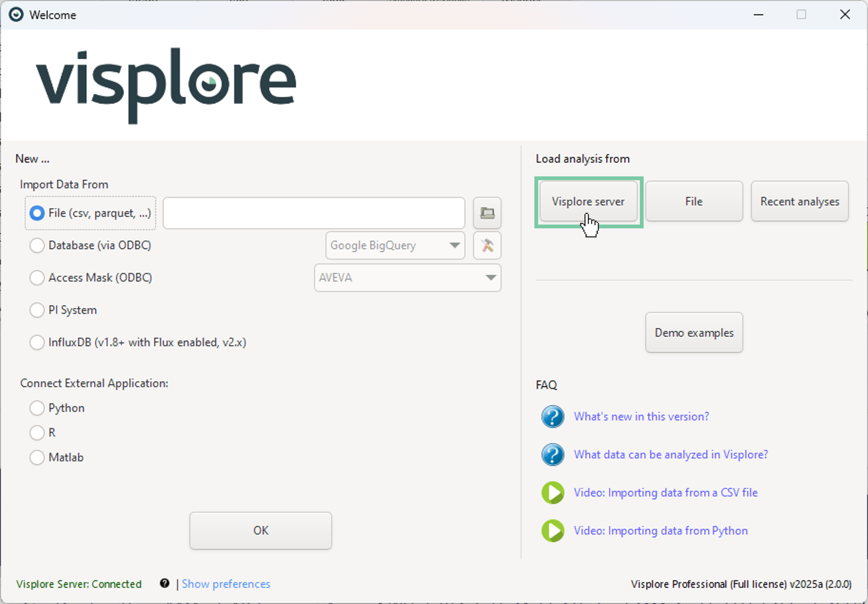Click the question icon for analyzable data FAQ

click(x=552, y=454)
